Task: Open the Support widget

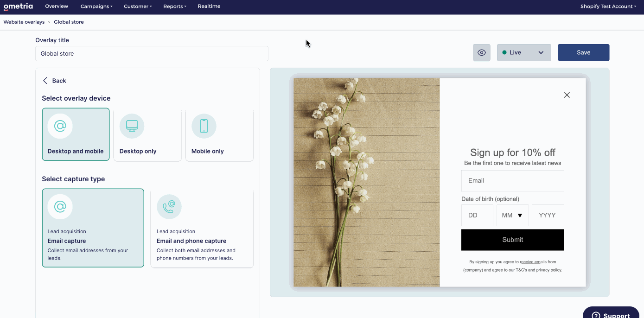Action: click(x=611, y=313)
